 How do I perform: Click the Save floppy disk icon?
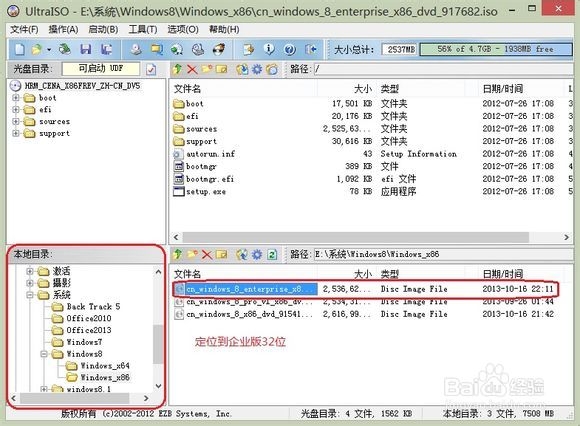(86, 49)
